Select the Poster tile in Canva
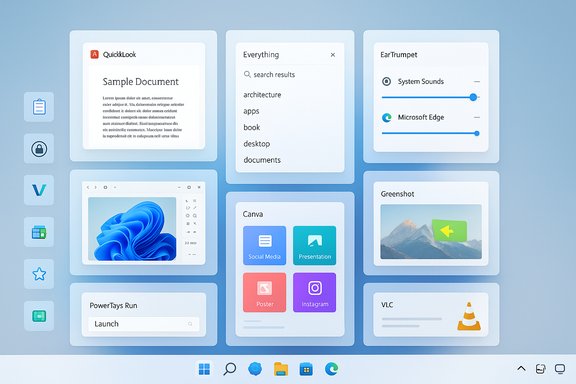The height and width of the screenshot is (384, 576). point(264,293)
